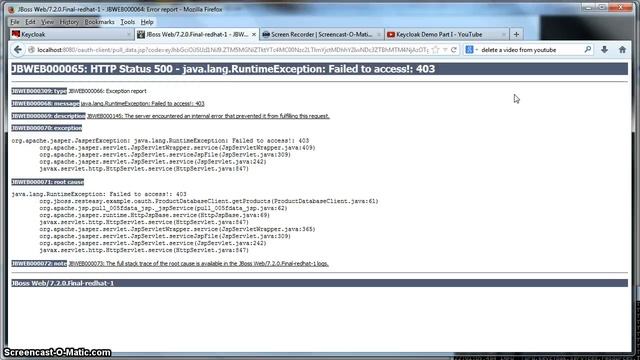
Task: Click the message text 'Failed to access!: 403'
Action: point(142,104)
